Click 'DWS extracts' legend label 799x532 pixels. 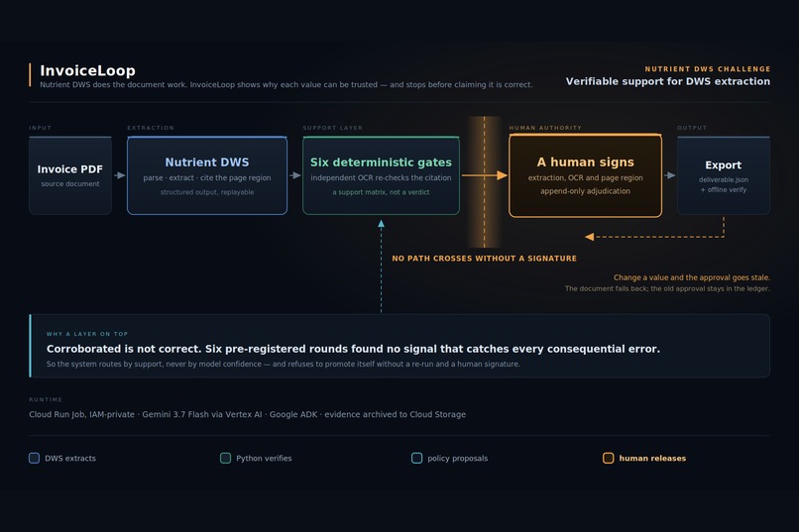70,458
